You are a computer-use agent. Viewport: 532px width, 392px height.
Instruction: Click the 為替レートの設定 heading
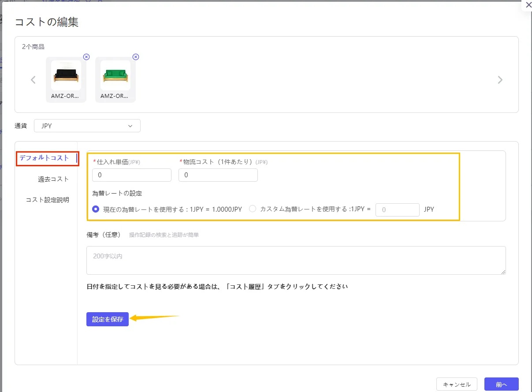117,193
